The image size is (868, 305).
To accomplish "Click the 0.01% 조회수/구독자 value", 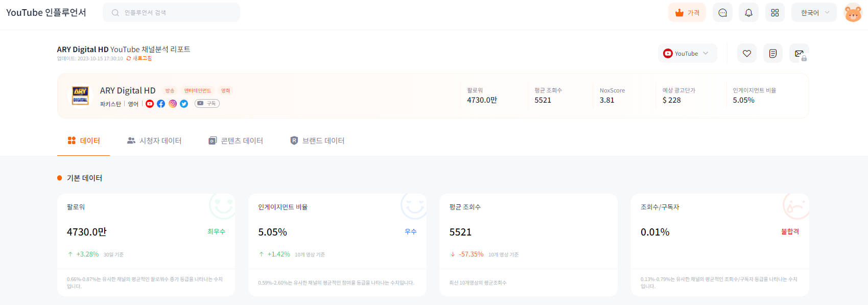I will [x=655, y=232].
